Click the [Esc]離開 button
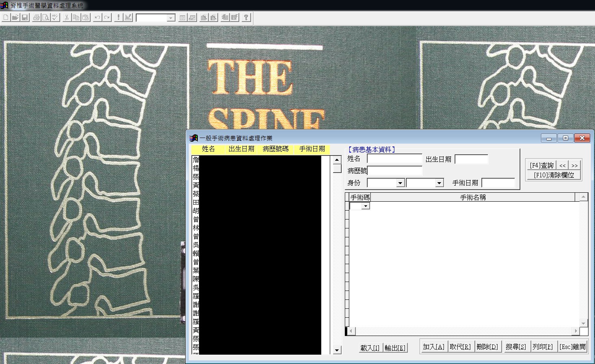Screen dimensions: 595x364 pos(573,347)
